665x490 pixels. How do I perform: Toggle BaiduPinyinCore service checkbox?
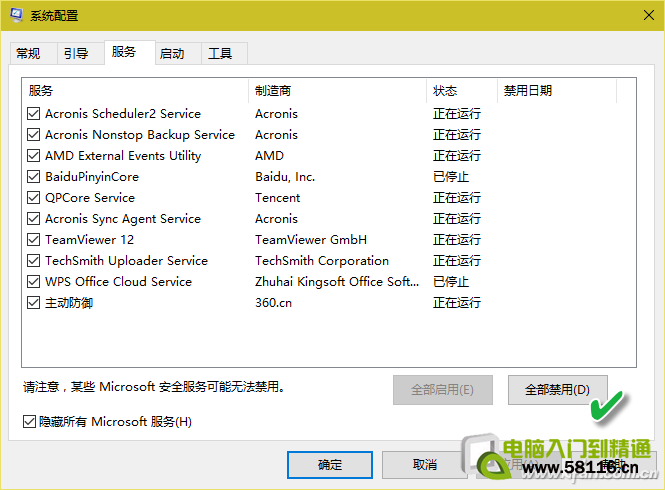coord(34,176)
